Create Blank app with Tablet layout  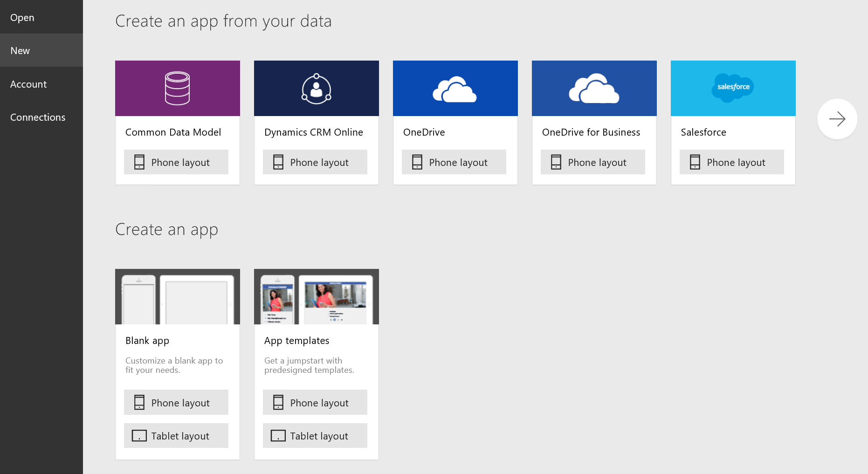pyautogui.click(x=176, y=436)
